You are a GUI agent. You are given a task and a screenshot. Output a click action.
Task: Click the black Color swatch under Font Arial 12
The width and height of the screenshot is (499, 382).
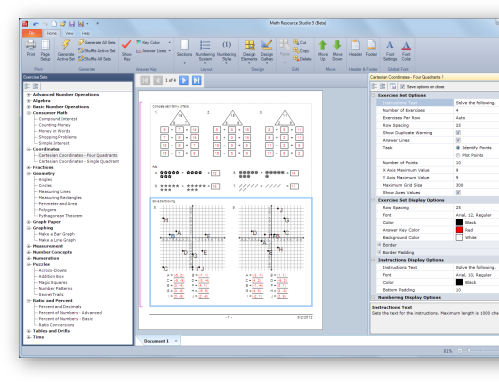(459, 222)
